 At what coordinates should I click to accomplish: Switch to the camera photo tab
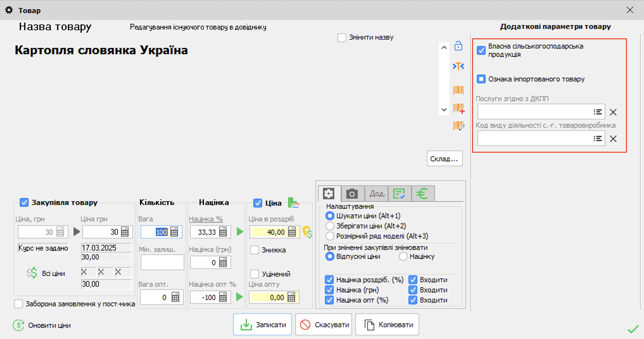(x=352, y=194)
